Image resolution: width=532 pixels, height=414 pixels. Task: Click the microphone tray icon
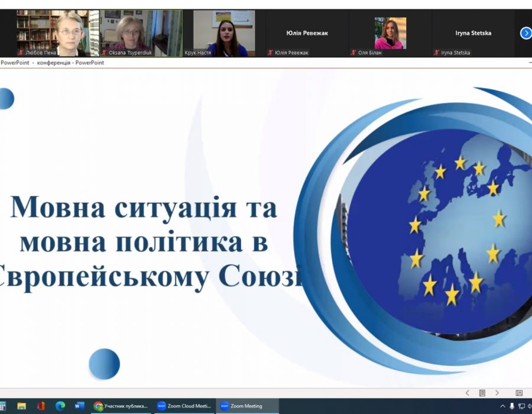click(512, 406)
